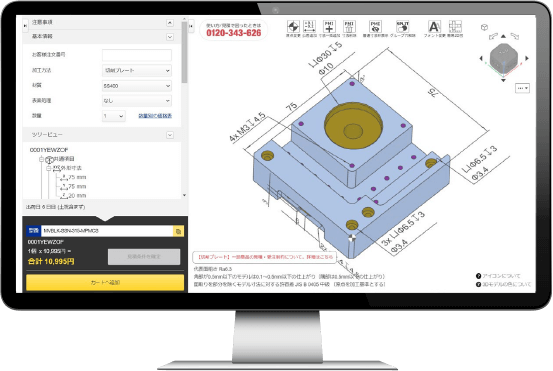
Task: Click the customer order number input field
Action: (137, 55)
